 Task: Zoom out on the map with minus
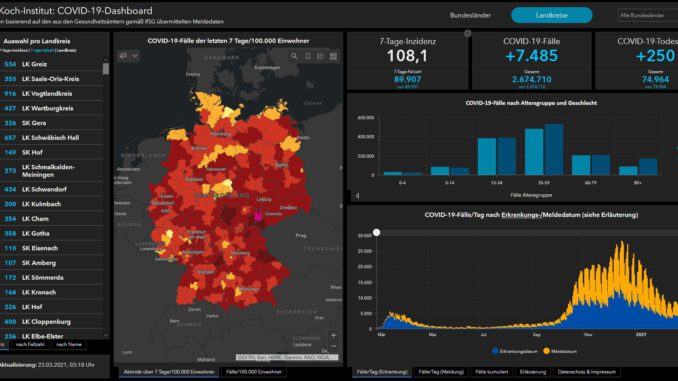pyautogui.click(x=333, y=346)
